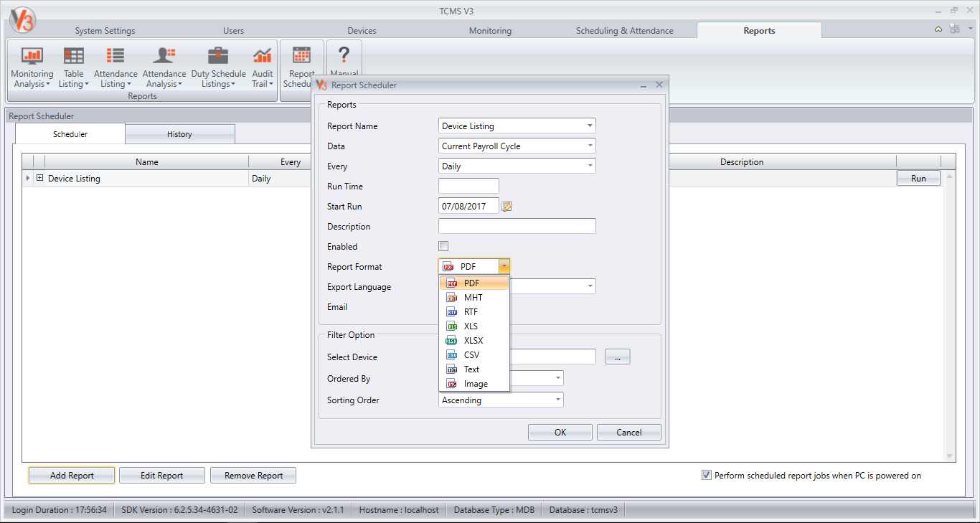The image size is (980, 523).
Task: Collapse the Report Format dropdown arrow
Action: coord(504,266)
